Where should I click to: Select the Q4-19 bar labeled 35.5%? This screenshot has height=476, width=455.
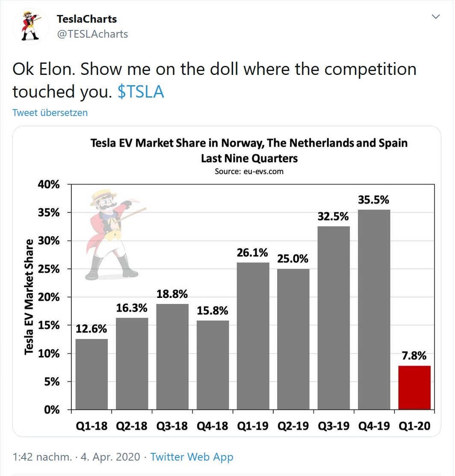[374, 309]
